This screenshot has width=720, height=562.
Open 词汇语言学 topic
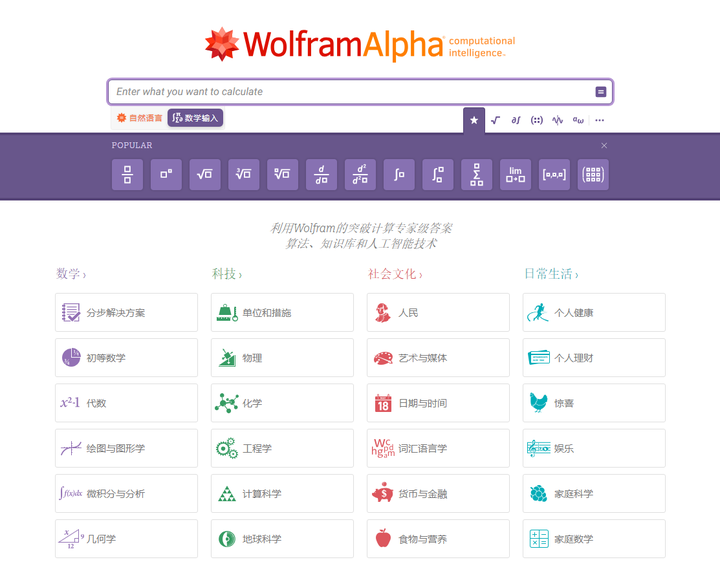pos(438,448)
